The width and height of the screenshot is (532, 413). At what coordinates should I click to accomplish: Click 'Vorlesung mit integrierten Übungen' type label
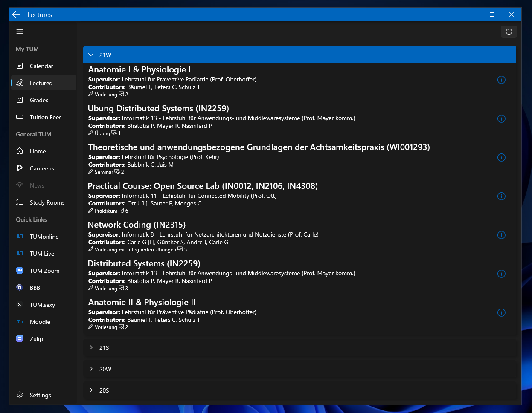click(x=135, y=250)
